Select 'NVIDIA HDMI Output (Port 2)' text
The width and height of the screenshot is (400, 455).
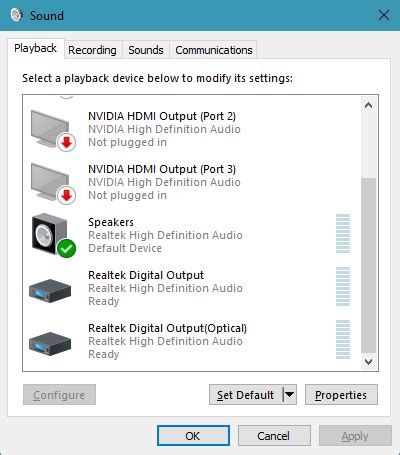pos(162,116)
